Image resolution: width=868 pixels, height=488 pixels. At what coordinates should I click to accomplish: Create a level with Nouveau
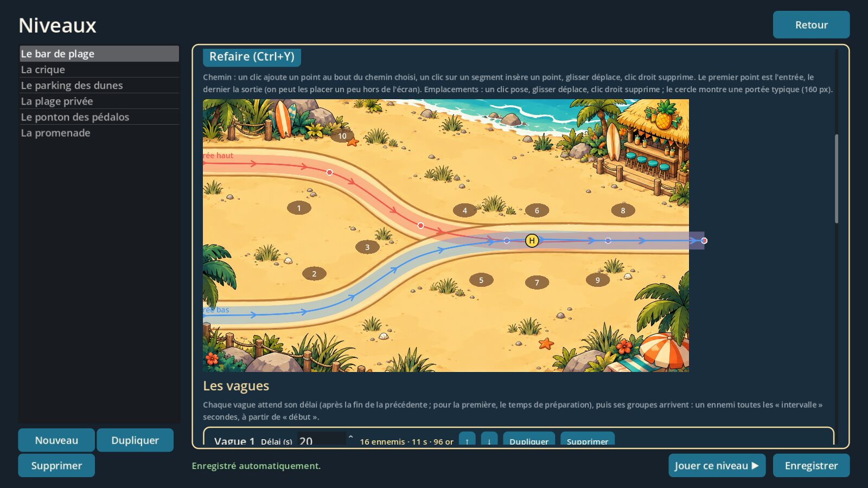[x=56, y=440]
